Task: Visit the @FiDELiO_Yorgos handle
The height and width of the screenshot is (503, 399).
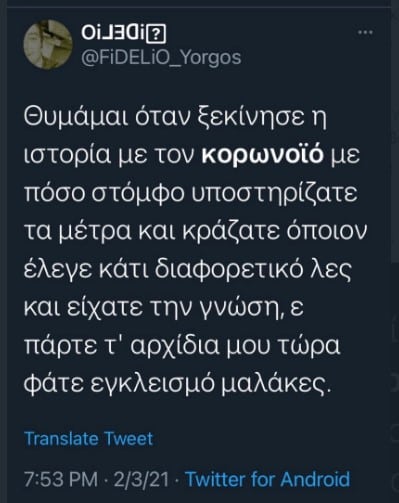Action: (x=161, y=58)
